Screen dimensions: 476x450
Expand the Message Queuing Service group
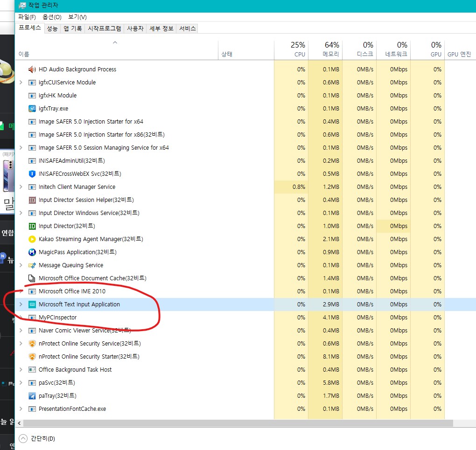pos(21,265)
